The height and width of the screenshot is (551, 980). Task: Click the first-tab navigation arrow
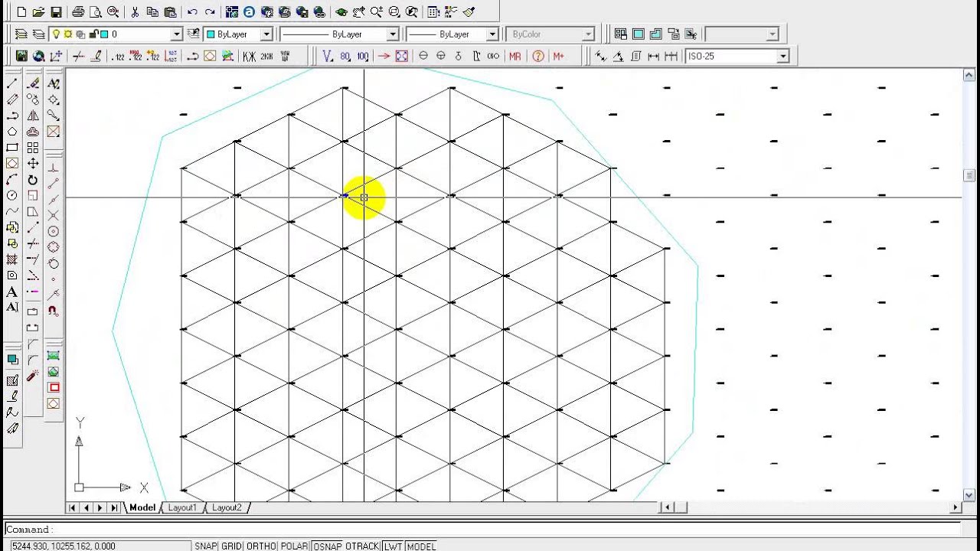[73, 507]
